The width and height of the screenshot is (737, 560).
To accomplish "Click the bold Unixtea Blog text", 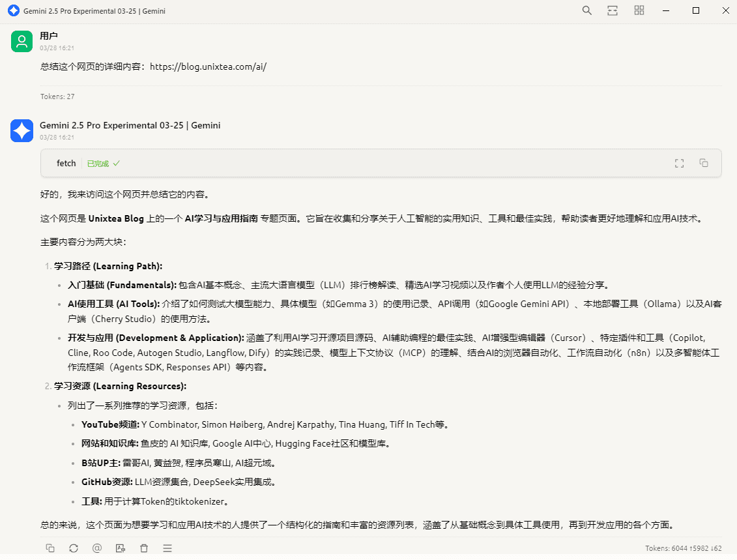I will pyautogui.click(x=116, y=218).
